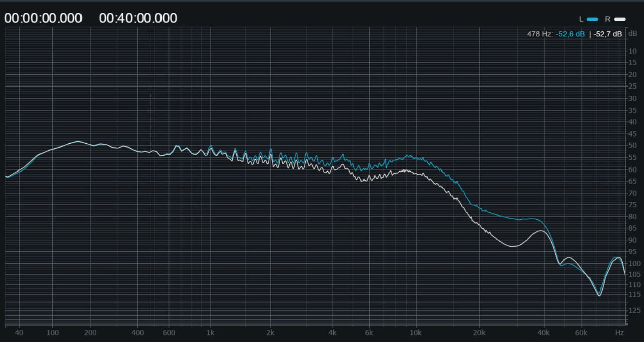Click the 50 label on the dB scale
Viewport: 644px width, 342px height.
633,146
